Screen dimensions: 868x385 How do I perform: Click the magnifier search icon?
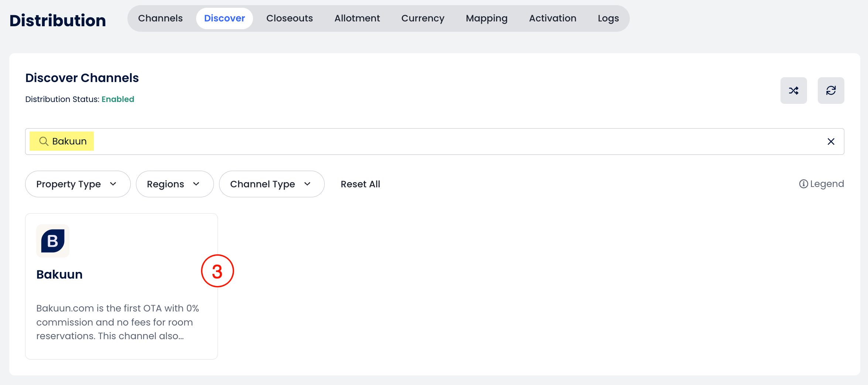[x=44, y=141]
